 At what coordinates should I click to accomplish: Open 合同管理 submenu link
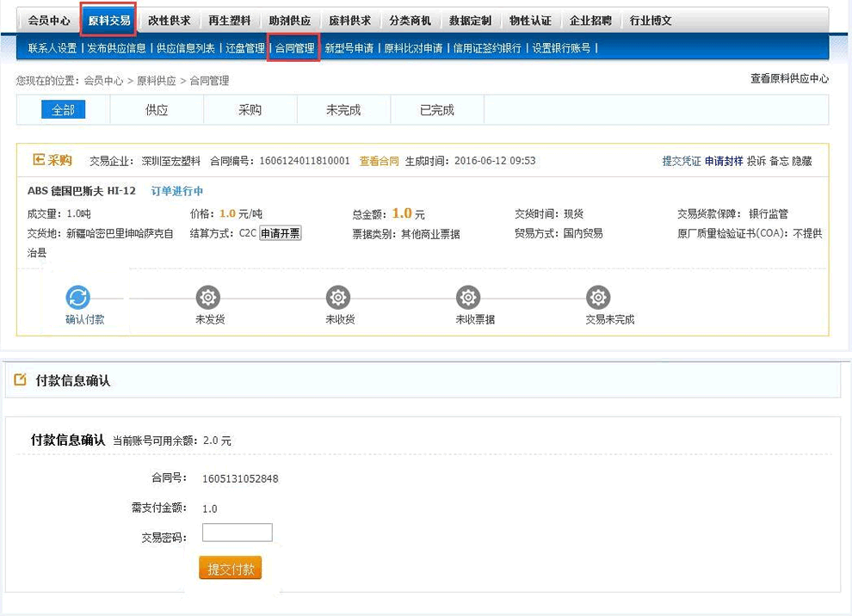294,48
